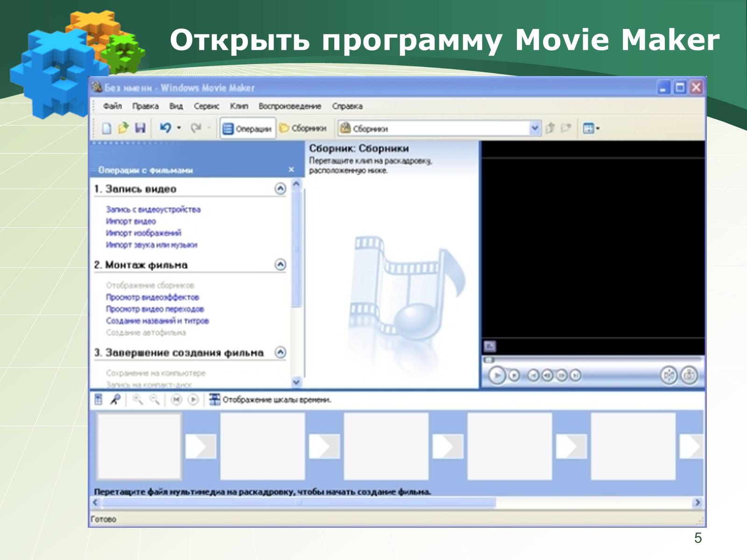Viewport: 747px width, 560px height.
Task: Click the New Project toolbar icon
Action: pyautogui.click(x=106, y=128)
